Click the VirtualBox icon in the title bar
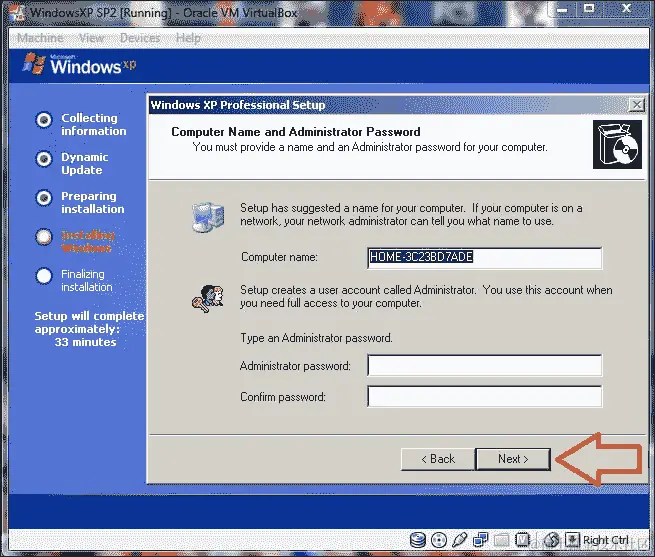Viewport: 655px width, 557px height. (17, 12)
